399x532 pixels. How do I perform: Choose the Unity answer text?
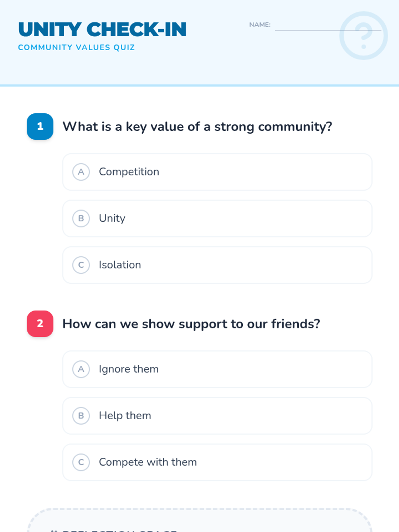pyautogui.click(x=112, y=218)
